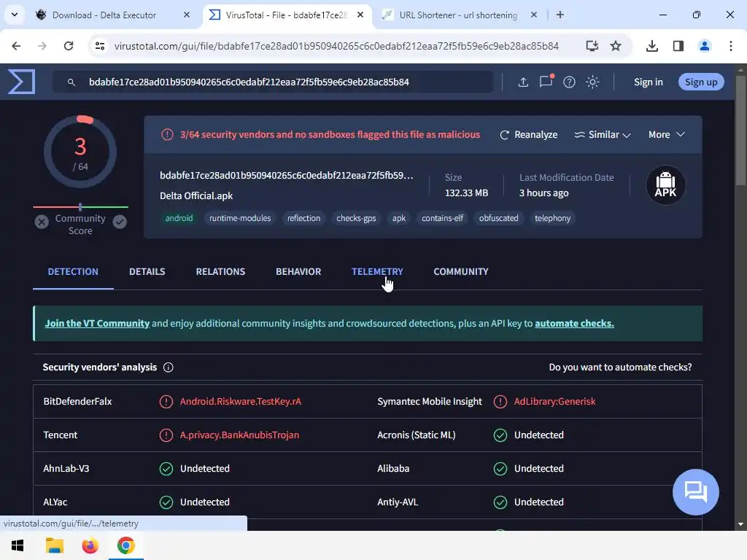The image size is (747, 560).
Task: Click the VirusTotal hash search field
Action: point(273,82)
